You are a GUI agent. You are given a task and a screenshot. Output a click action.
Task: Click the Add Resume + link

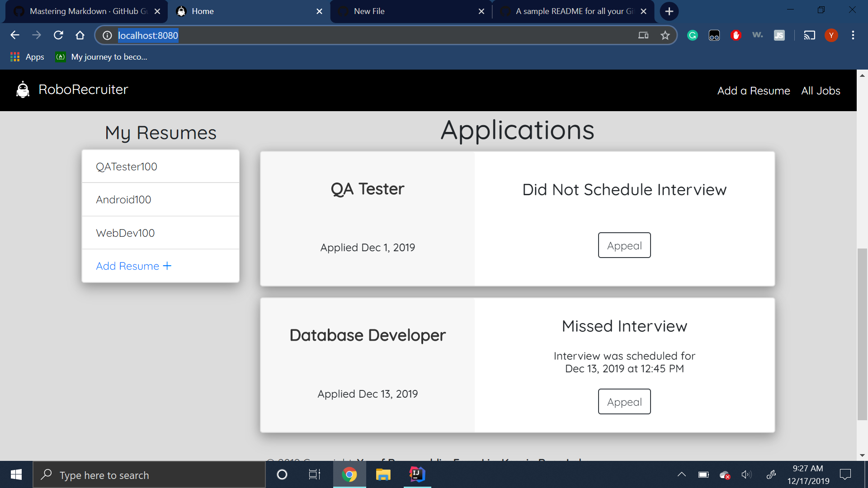[x=133, y=266]
